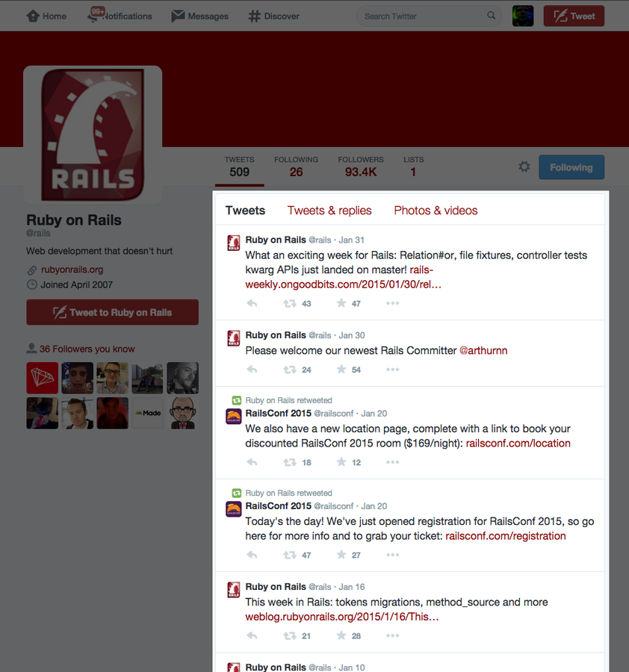Open more options on Jan 31 tweet
The image size is (629, 672).
[393, 303]
